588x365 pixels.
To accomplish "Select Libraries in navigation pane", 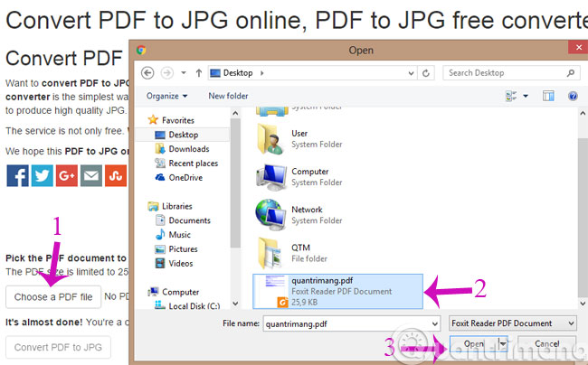I will pos(176,206).
